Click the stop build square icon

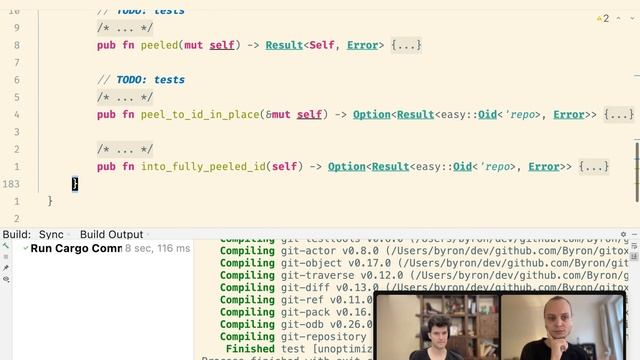(6, 257)
